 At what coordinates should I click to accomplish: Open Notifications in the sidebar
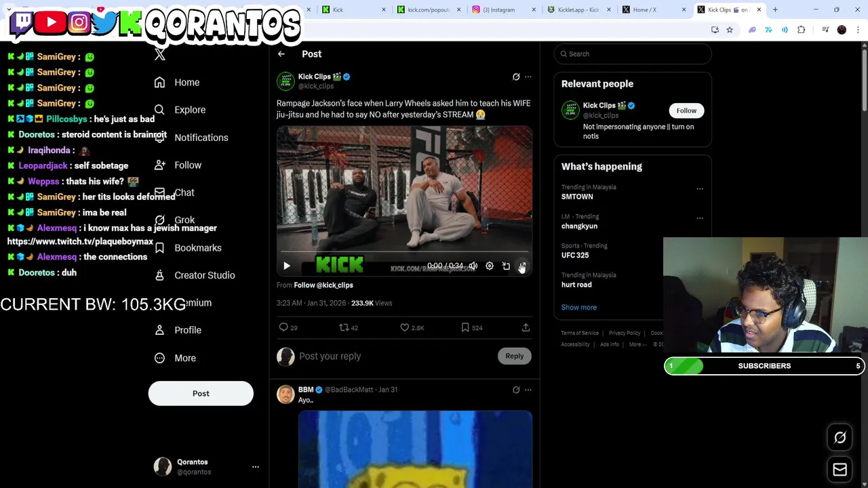201,138
